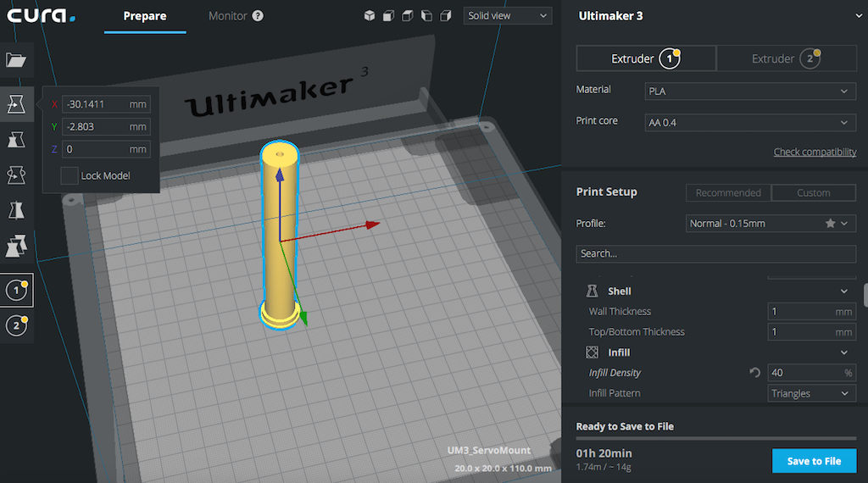Viewport: 868px width, 483px height.
Task: Open the Infill Pattern Triangles dropdown
Action: pos(811,393)
